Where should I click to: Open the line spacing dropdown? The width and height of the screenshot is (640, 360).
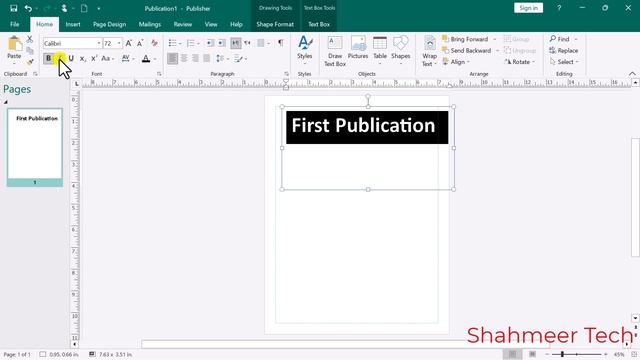222,59
